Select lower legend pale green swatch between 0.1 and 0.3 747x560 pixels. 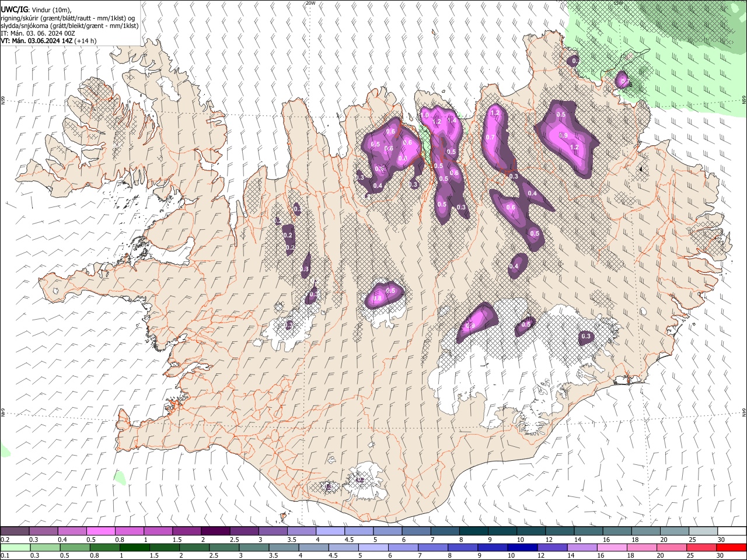pyautogui.click(x=15, y=547)
